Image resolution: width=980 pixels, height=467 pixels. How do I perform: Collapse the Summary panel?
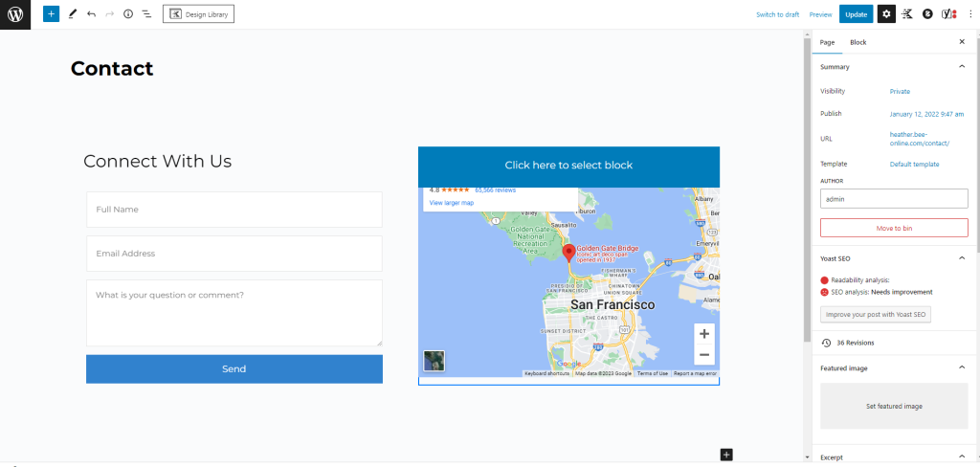962,67
